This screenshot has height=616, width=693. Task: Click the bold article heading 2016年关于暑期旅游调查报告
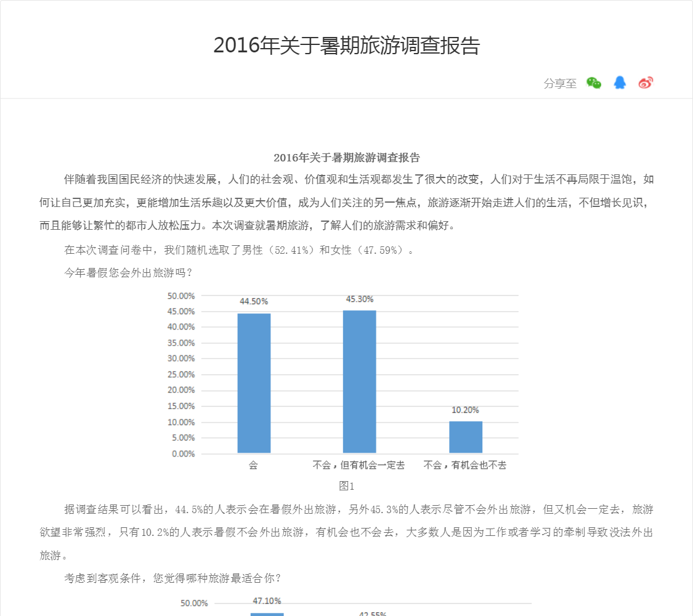(x=346, y=157)
